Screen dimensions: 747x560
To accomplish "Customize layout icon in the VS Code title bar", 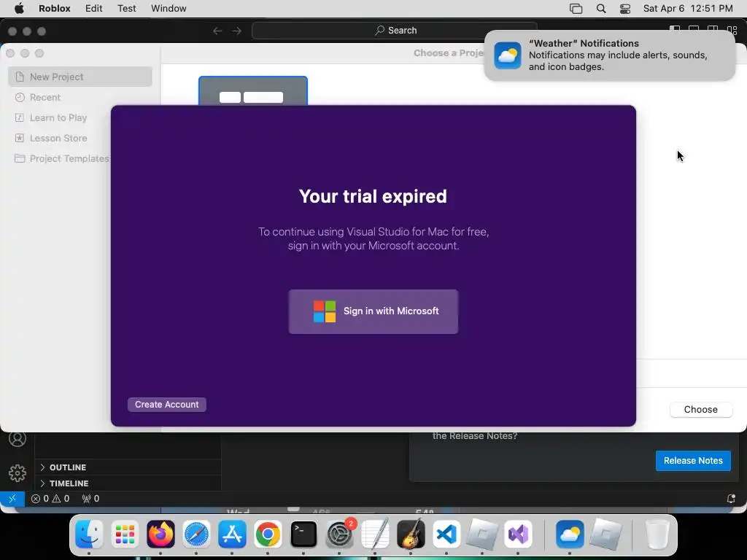I will pyautogui.click(x=732, y=30).
